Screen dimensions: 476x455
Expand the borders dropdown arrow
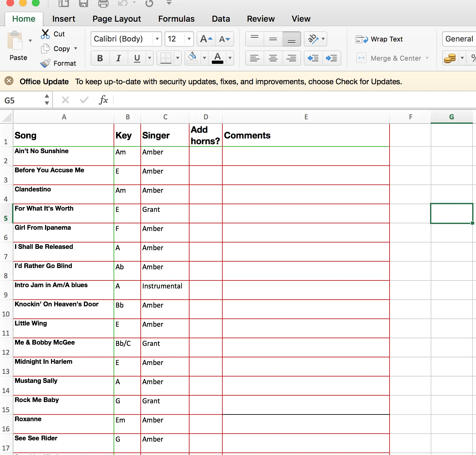pyautogui.click(x=178, y=58)
